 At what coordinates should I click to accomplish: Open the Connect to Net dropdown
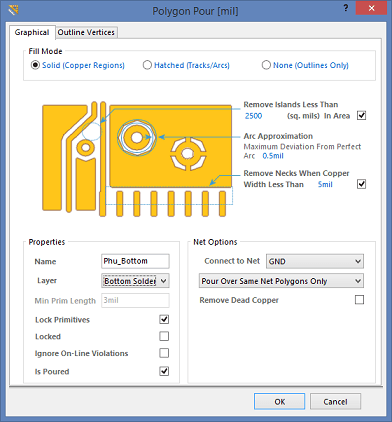[315, 261]
